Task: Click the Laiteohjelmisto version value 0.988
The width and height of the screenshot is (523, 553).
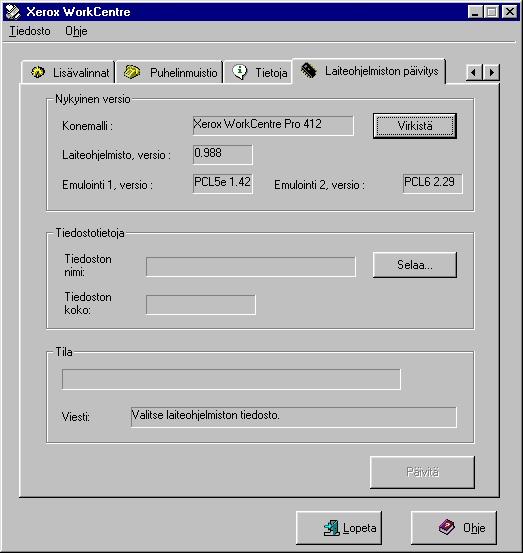Action: [x=223, y=154]
